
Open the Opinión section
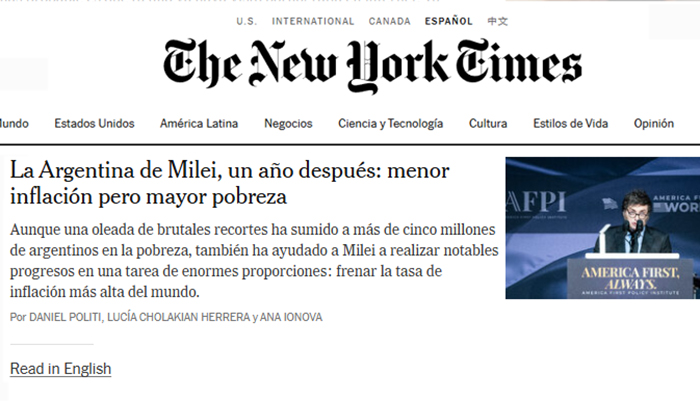coord(653,124)
